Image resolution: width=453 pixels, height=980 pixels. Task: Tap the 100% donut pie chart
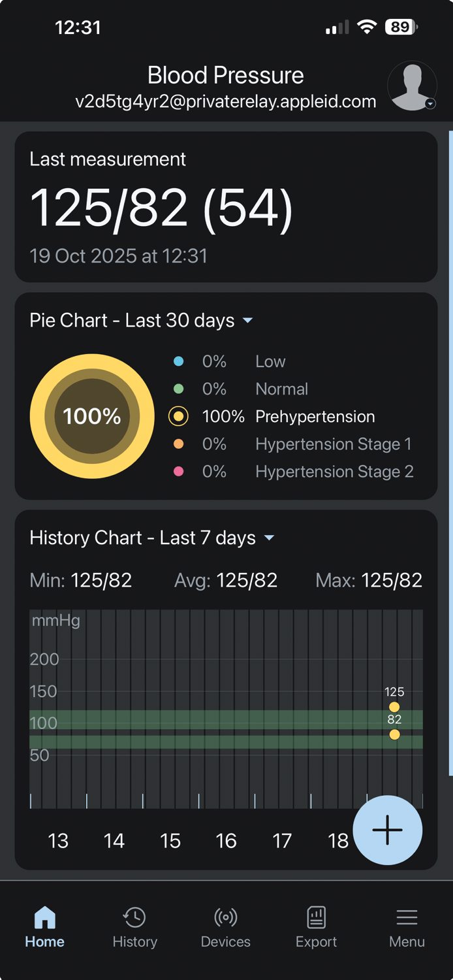point(92,416)
